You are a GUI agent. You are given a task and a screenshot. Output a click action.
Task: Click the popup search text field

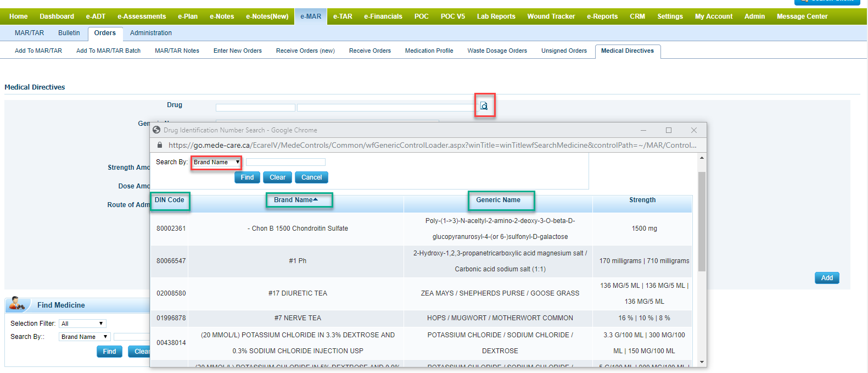(x=285, y=162)
